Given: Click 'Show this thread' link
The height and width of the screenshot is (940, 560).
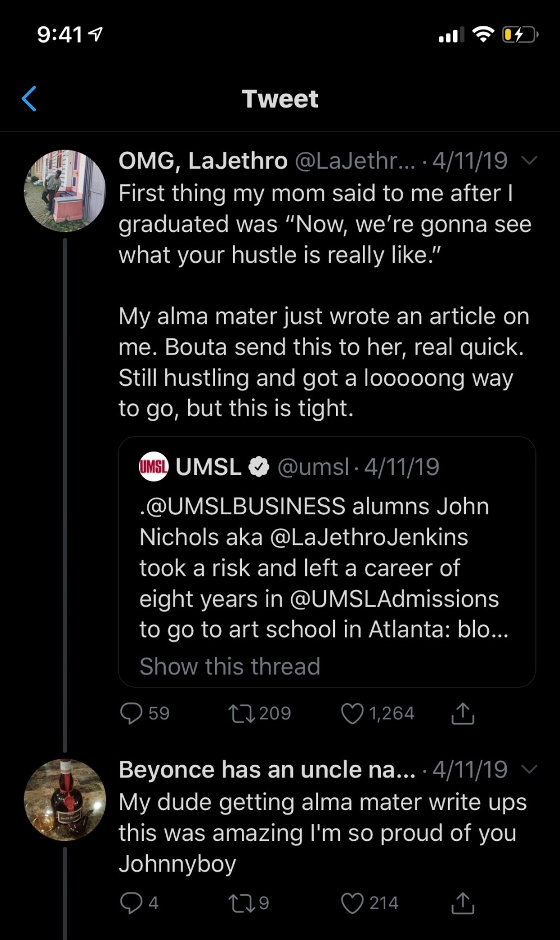Looking at the screenshot, I should pos(230,667).
